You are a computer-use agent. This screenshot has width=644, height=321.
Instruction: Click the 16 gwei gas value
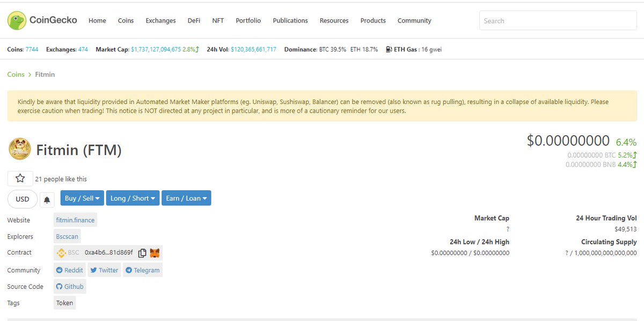coord(431,49)
